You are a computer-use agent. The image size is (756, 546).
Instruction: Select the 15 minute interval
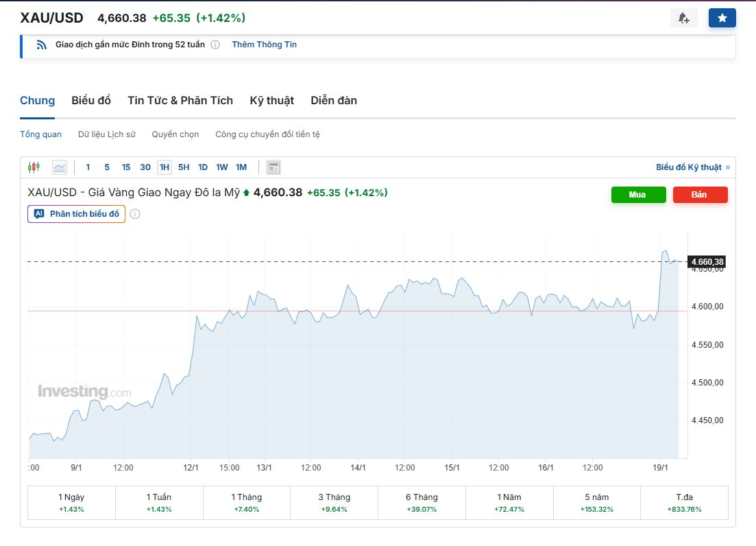coord(126,167)
